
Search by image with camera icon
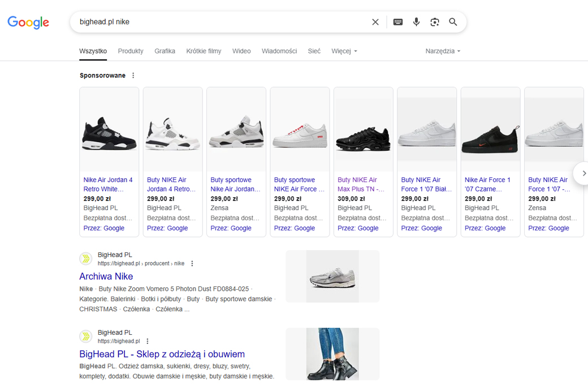coord(435,22)
